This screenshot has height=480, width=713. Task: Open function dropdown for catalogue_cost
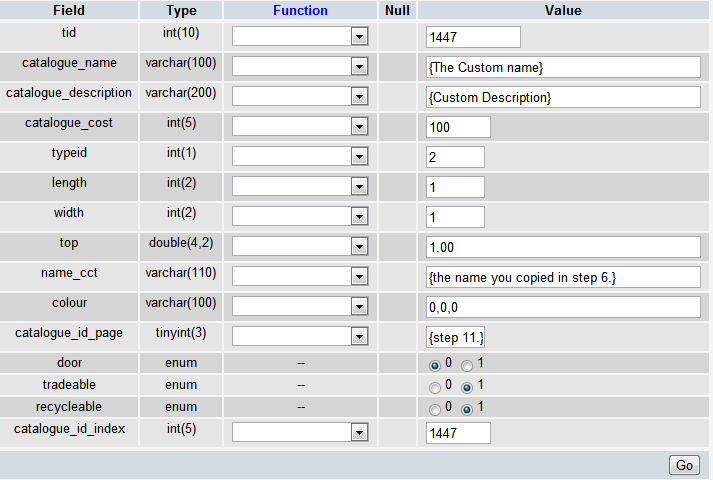(x=300, y=127)
